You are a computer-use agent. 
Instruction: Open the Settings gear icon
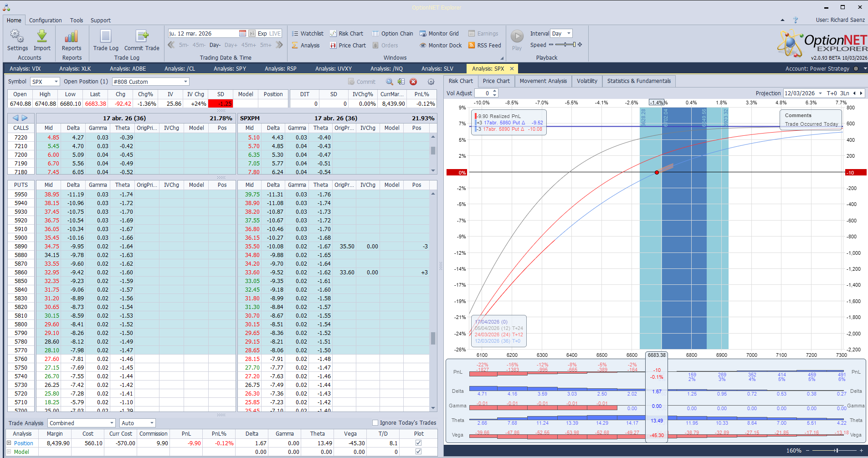tap(17, 37)
